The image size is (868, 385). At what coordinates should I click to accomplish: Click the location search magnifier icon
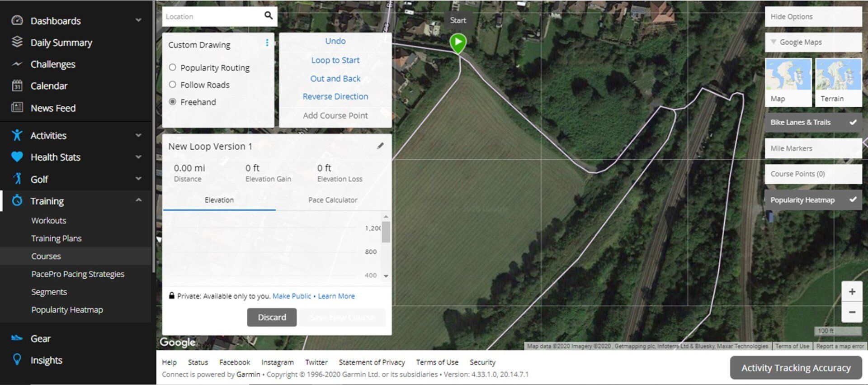click(269, 16)
